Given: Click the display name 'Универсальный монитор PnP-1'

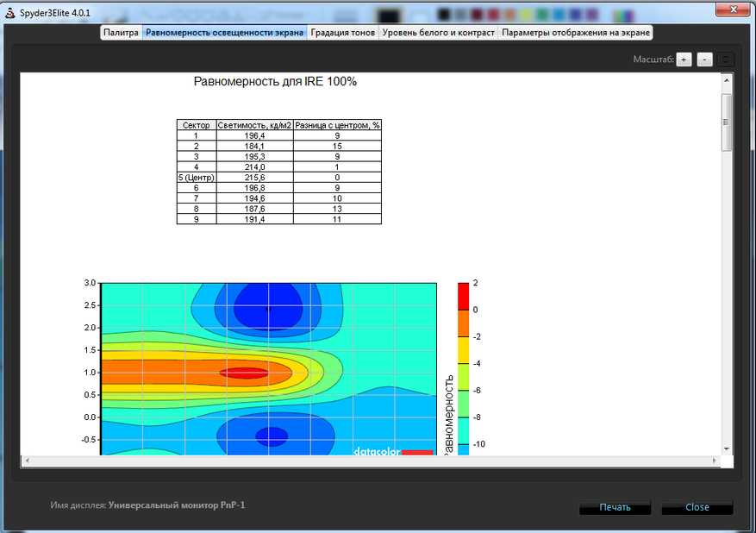Looking at the screenshot, I should 177,505.
